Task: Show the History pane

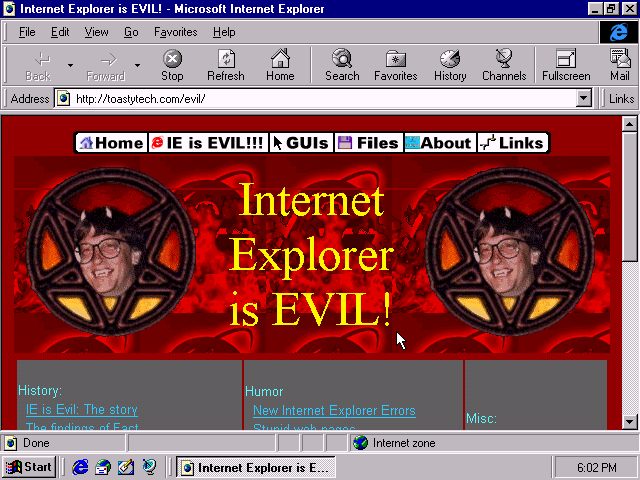Action: click(450, 65)
